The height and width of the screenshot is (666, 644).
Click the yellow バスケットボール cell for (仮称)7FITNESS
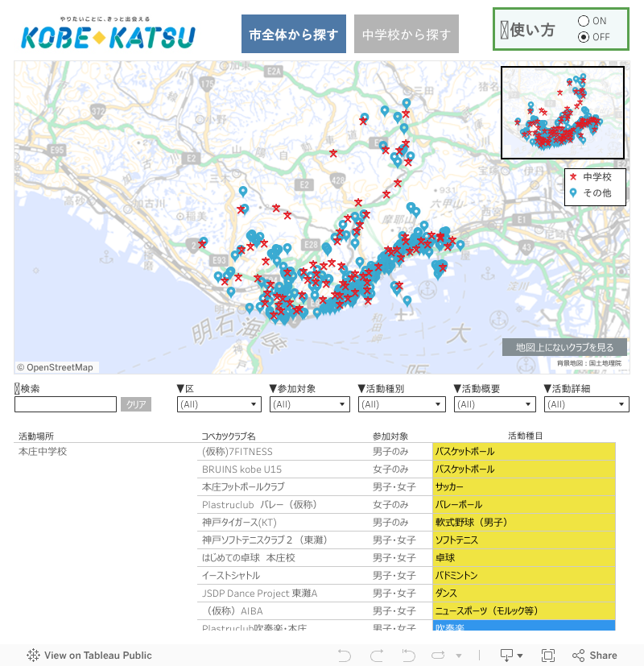coord(523,452)
